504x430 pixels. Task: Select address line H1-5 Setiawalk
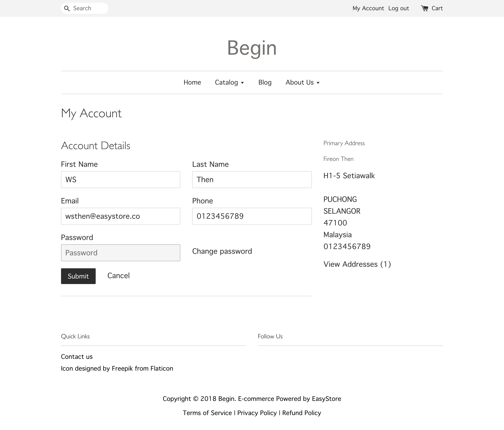point(349,176)
